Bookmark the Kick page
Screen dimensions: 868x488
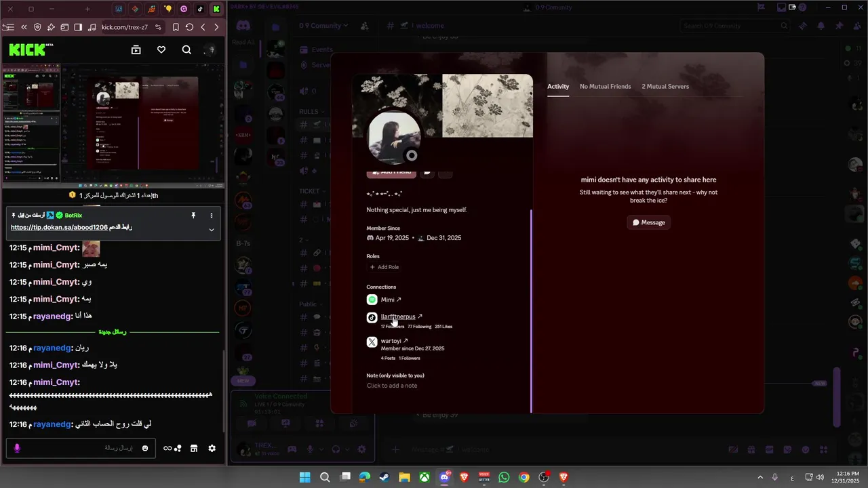point(176,27)
